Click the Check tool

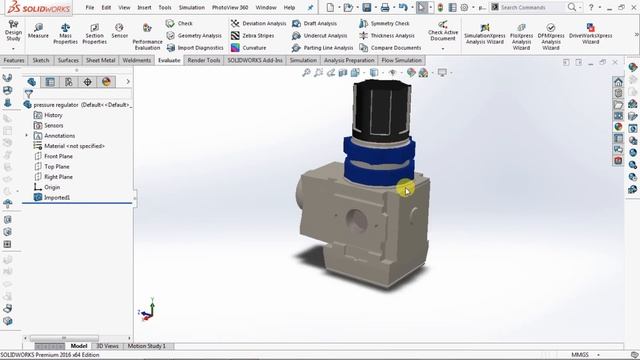(x=179, y=23)
